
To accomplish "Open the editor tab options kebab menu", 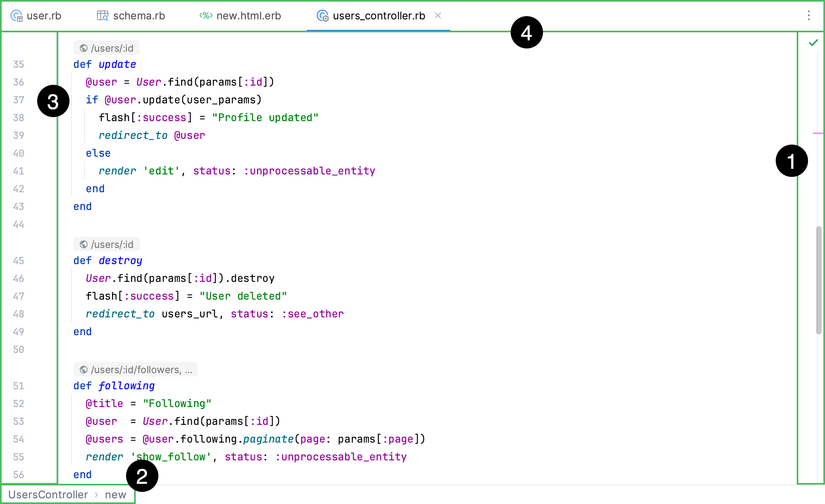I will [808, 16].
